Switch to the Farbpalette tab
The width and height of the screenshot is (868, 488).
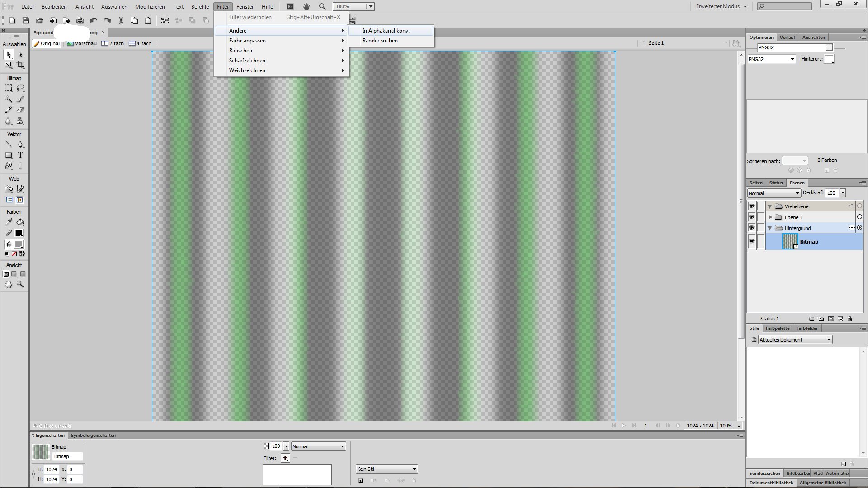(x=778, y=328)
